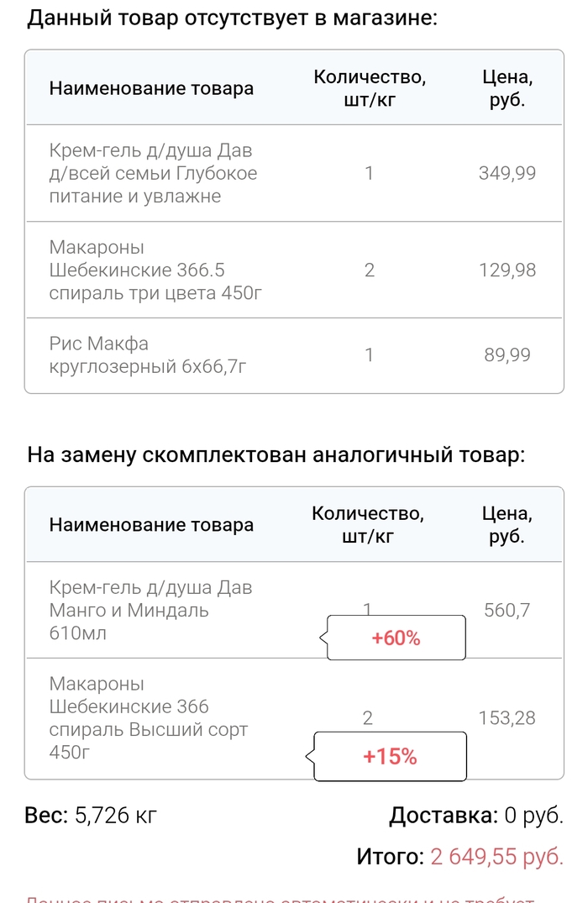Click the 349,99 price cell
The height and width of the screenshot is (903, 588).
[507, 174]
